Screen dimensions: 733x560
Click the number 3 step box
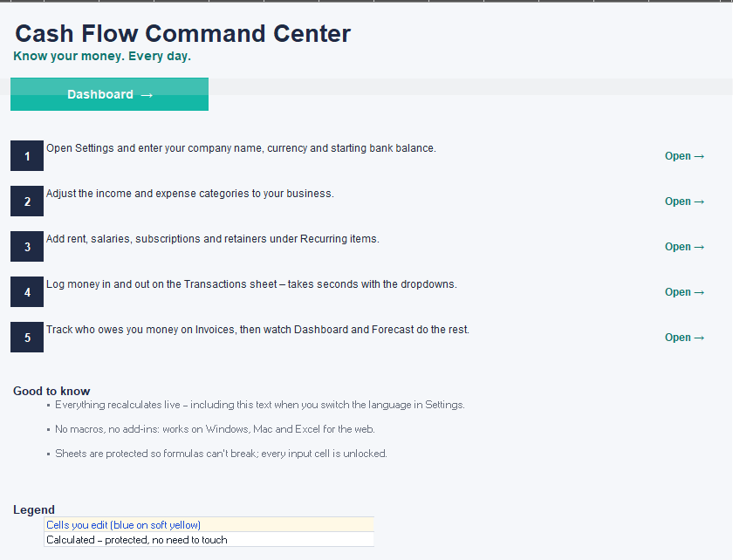(x=27, y=246)
